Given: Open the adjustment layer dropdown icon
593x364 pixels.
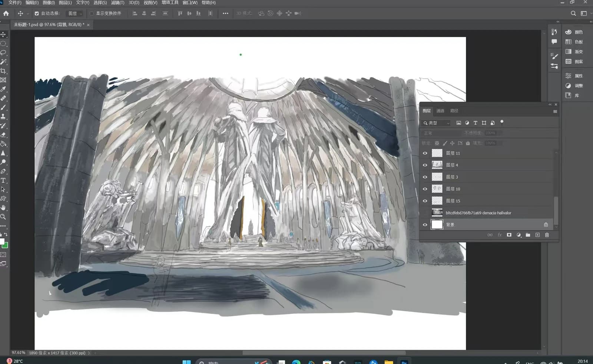Looking at the screenshot, I should tap(519, 235).
